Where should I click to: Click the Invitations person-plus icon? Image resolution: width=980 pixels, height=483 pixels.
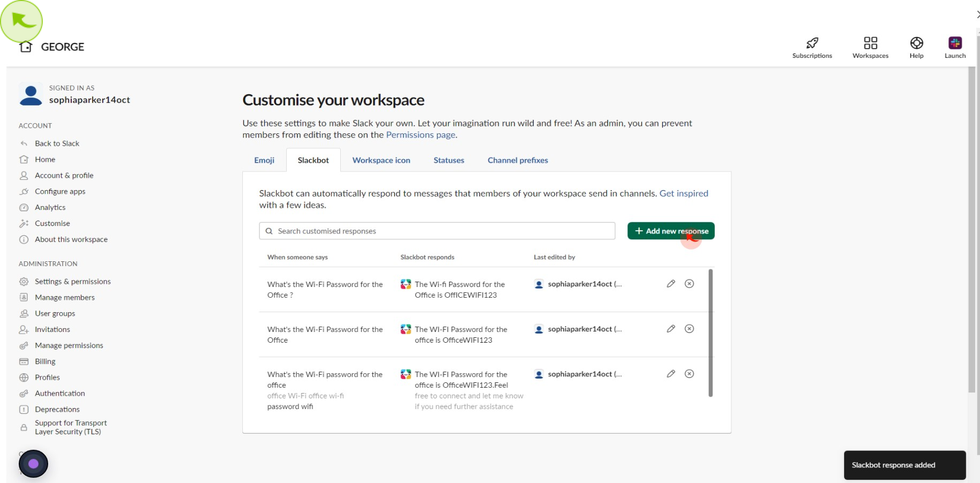pyautogui.click(x=24, y=330)
